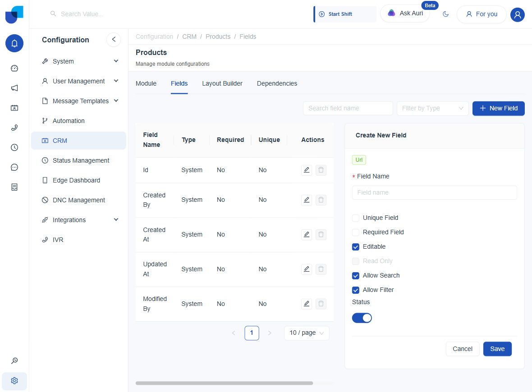Expand the Message Templates section

[78, 101]
